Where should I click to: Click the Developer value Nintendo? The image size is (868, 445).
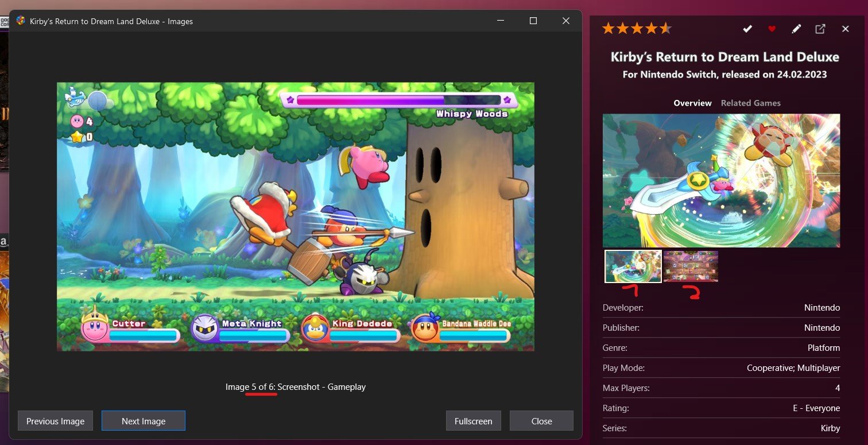point(821,308)
